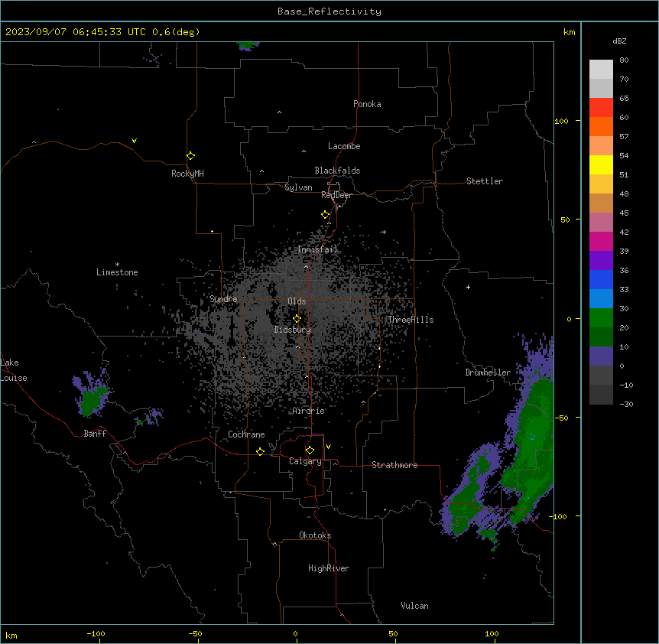This screenshot has height=644, width=659.
Task: Click the -100 tick on the horizontal axis
Action: (x=96, y=633)
